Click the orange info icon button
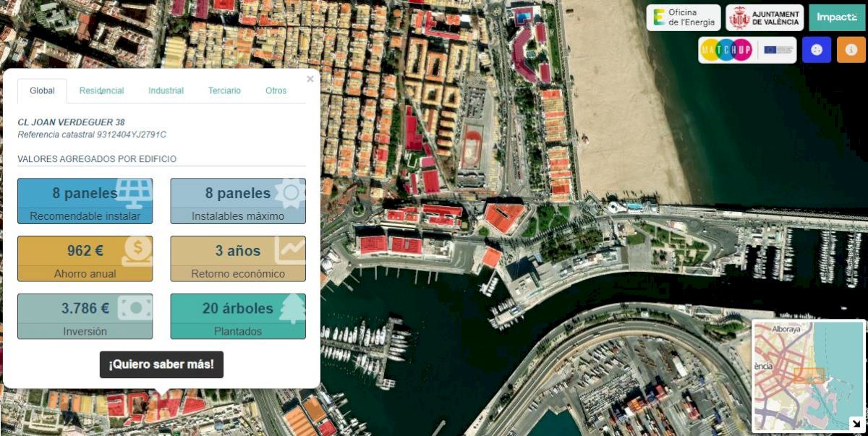 click(851, 50)
